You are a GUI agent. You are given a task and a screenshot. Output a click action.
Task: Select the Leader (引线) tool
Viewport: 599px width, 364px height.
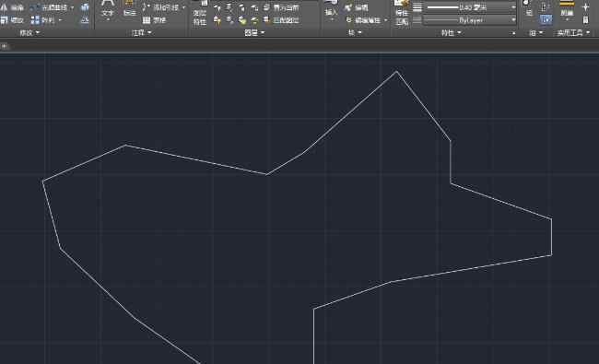point(161,7)
